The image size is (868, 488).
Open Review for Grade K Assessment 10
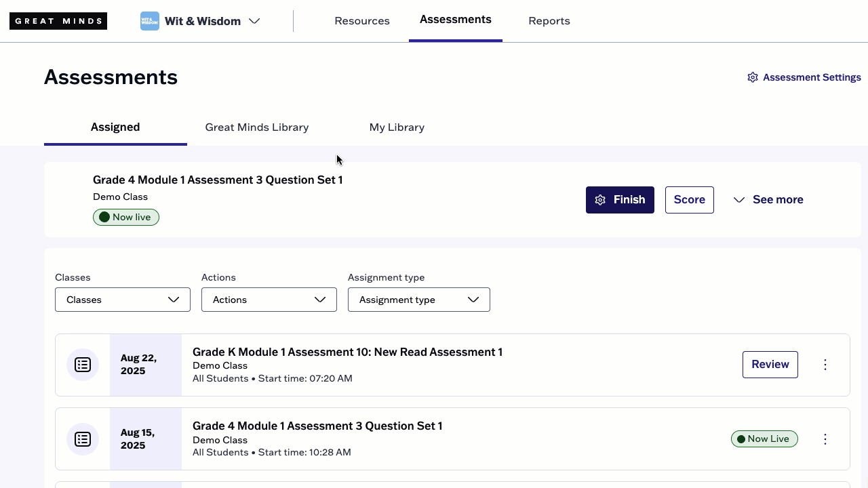770,364
